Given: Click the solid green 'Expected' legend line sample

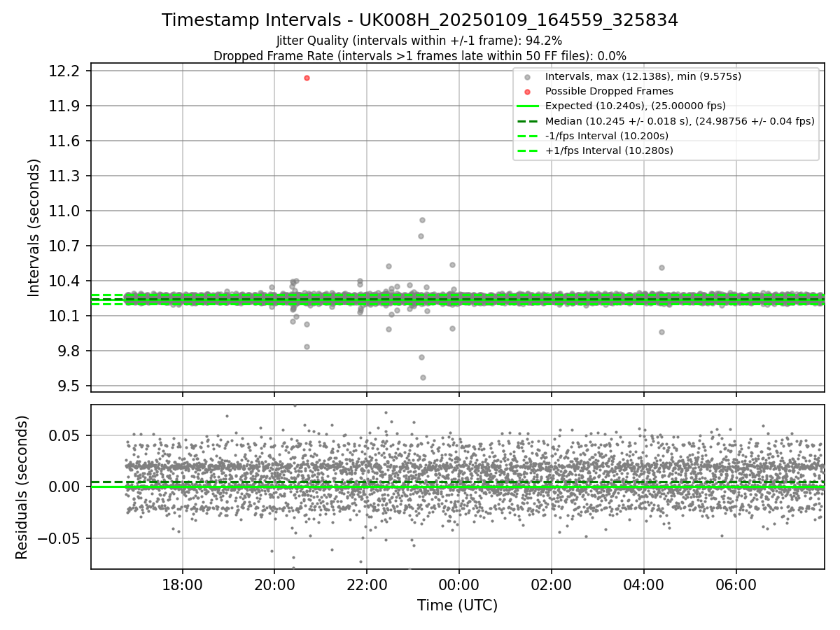Looking at the screenshot, I should point(527,106).
